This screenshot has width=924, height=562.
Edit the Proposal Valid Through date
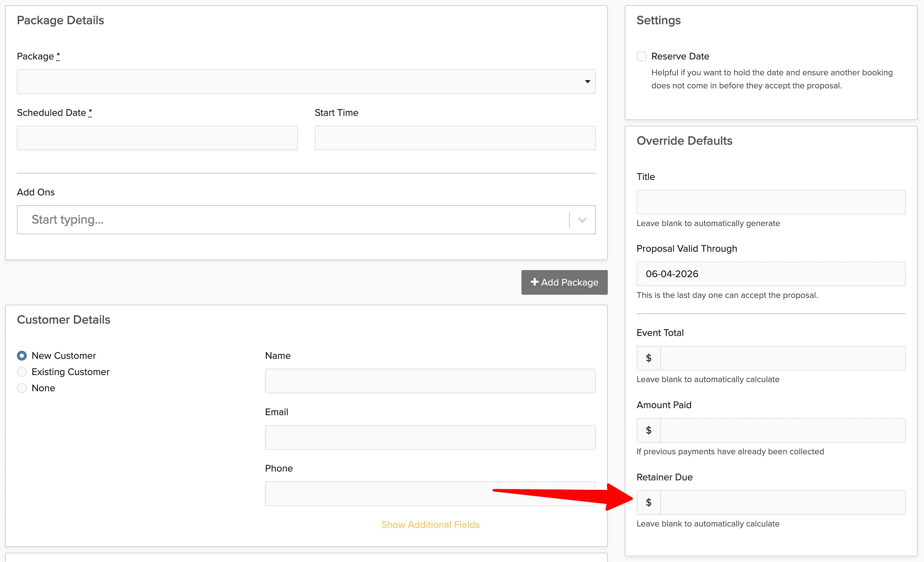[771, 274]
